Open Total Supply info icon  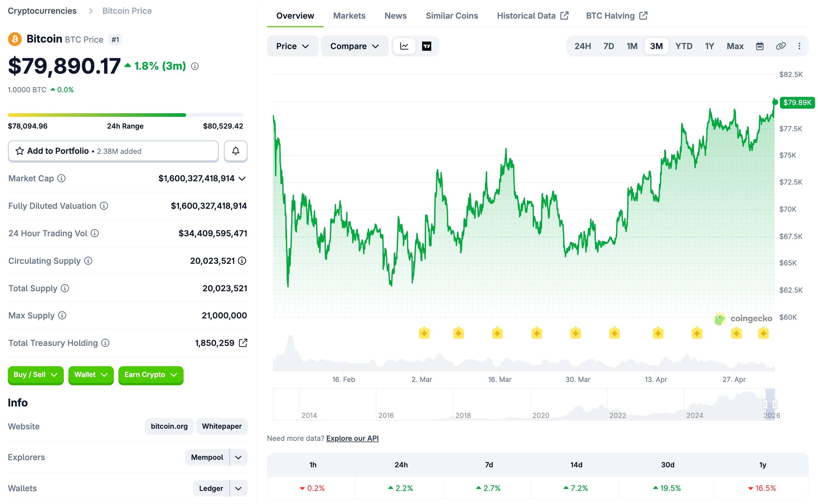click(65, 288)
